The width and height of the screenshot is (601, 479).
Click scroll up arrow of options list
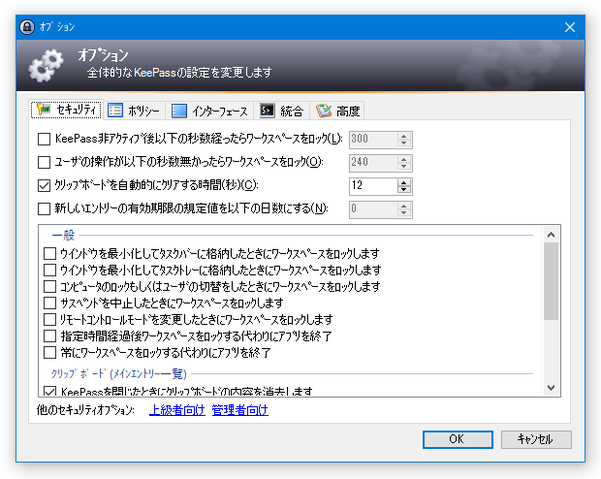click(551, 235)
